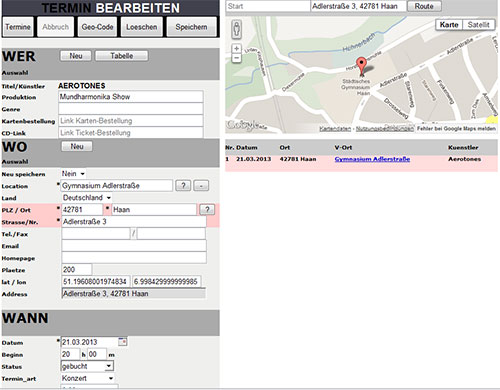Click the read-only Address field
The height and width of the screenshot is (390, 500).
point(134,294)
